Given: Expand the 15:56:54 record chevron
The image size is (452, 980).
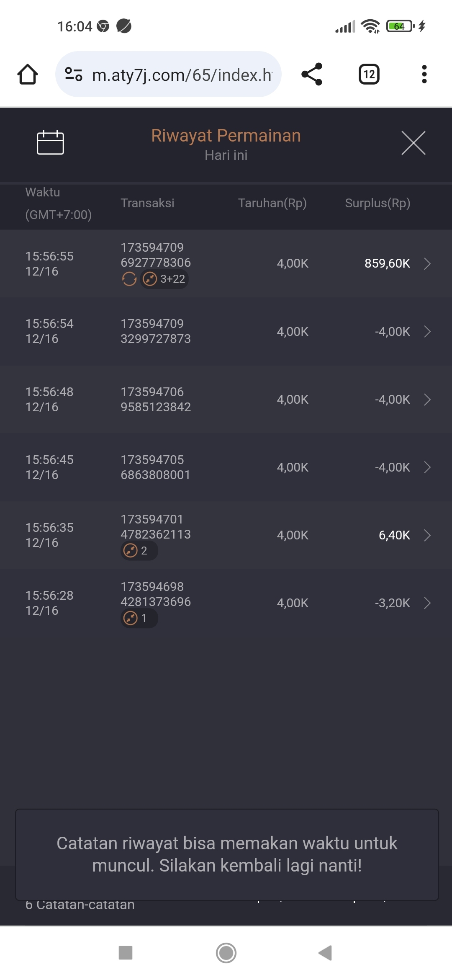Looking at the screenshot, I should click(x=427, y=332).
